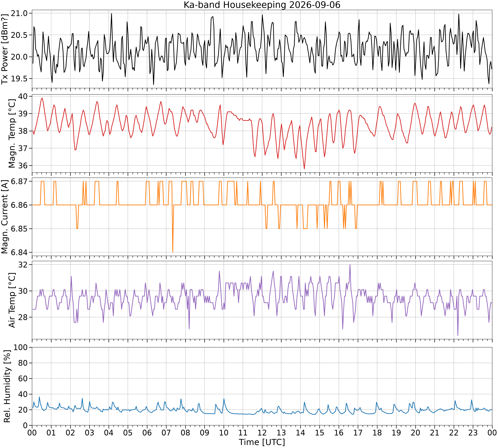
Task: Click the Magn. Temp [°C] axis label
Action: tap(12, 133)
